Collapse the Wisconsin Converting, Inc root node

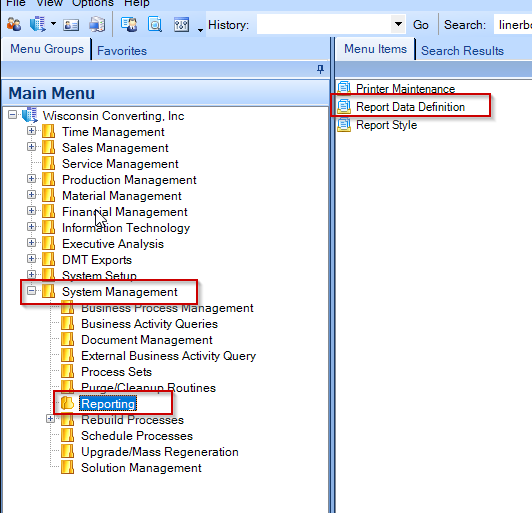tap(13, 115)
